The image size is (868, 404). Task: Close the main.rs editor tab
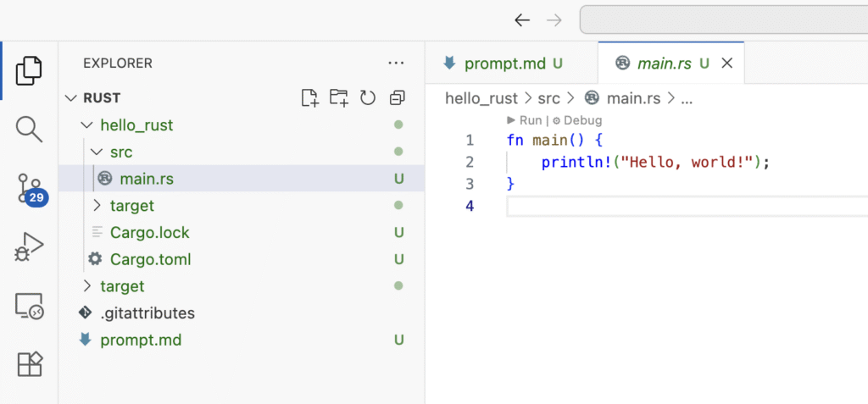(x=726, y=63)
